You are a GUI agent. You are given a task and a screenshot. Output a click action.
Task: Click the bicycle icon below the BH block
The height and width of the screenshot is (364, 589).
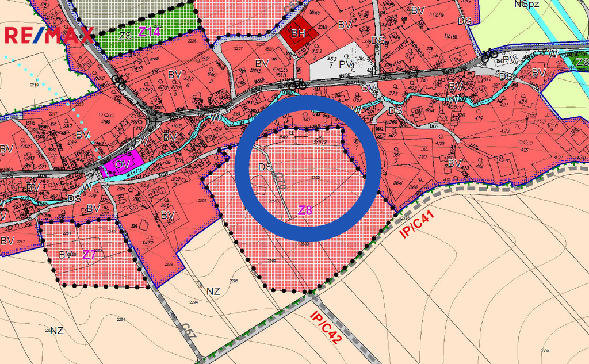(297, 84)
